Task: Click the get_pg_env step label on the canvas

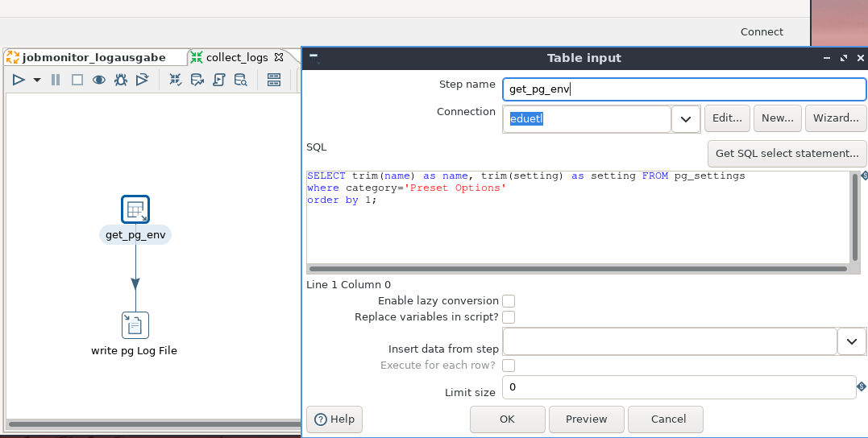Action: 135,235
